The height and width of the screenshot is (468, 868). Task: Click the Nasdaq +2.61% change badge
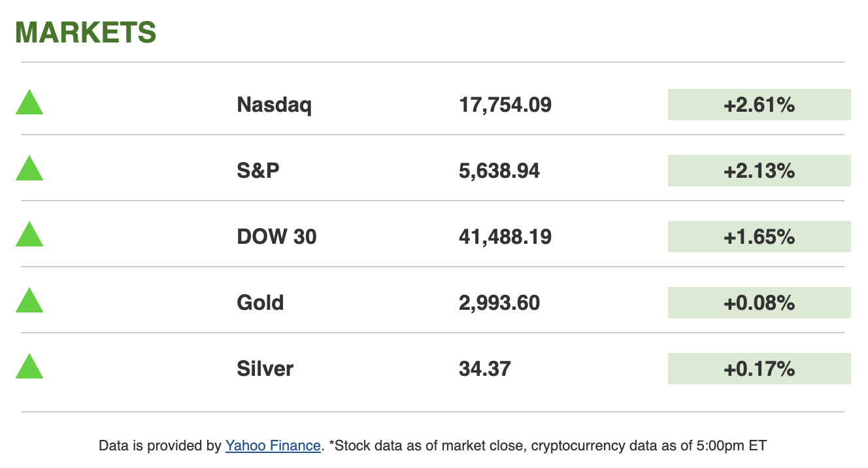click(759, 105)
